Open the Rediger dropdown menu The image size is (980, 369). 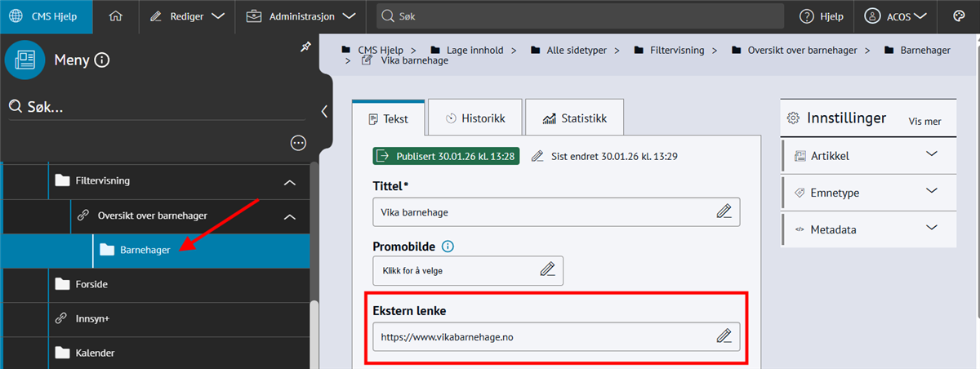click(187, 16)
